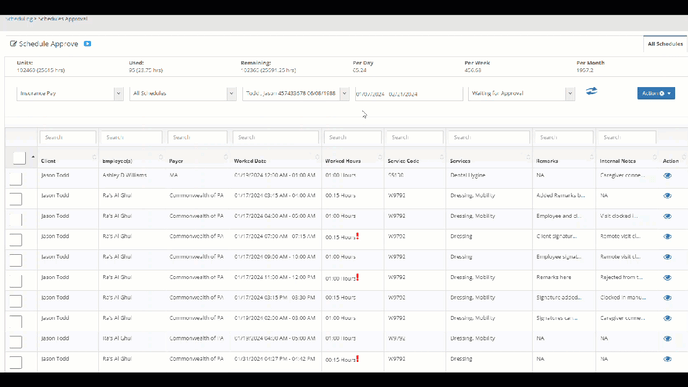Click sort arrows on Remarks column header
Viewport: 688px width, 387px height.
[591, 157]
